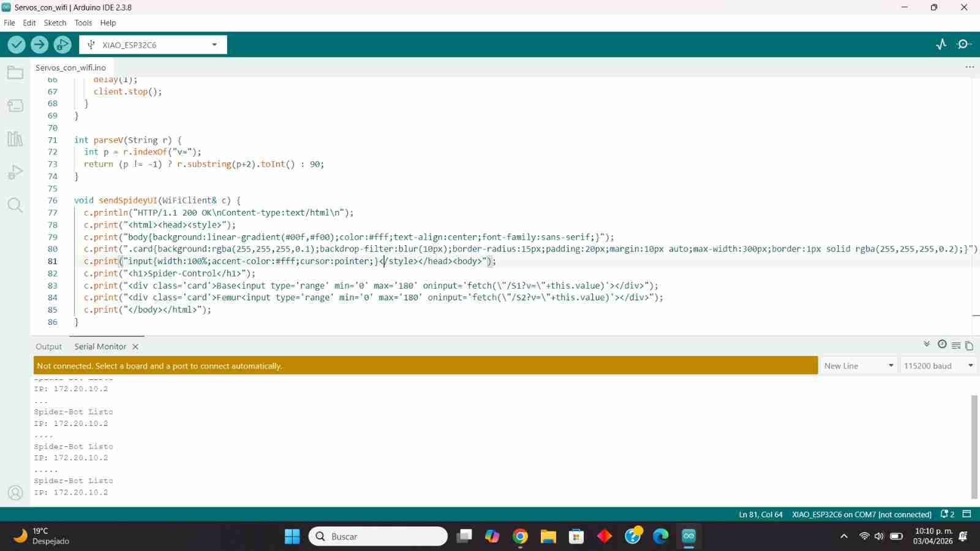Open the editor tab more-options ellipsis
Image resolution: width=980 pixels, height=551 pixels.
point(970,67)
